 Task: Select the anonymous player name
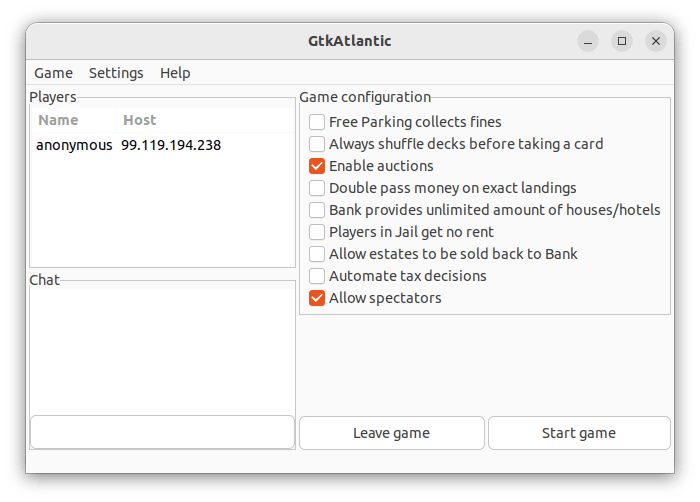click(74, 145)
